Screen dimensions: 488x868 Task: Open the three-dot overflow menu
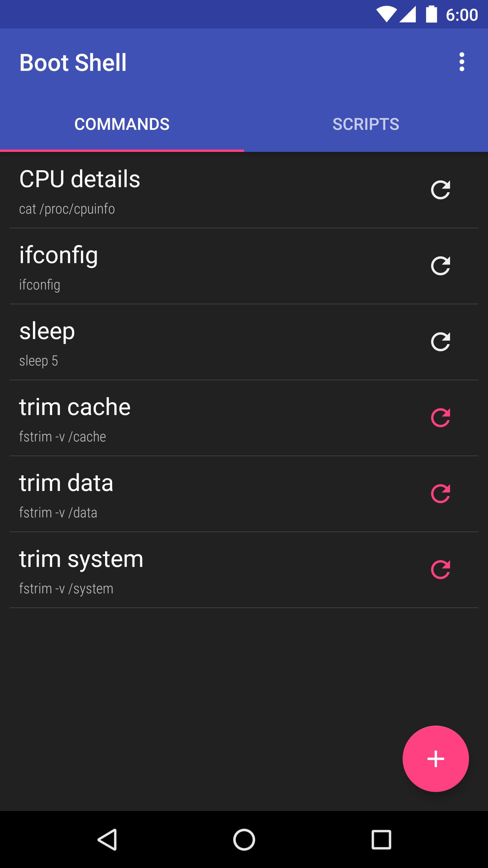[x=462, y=62]
